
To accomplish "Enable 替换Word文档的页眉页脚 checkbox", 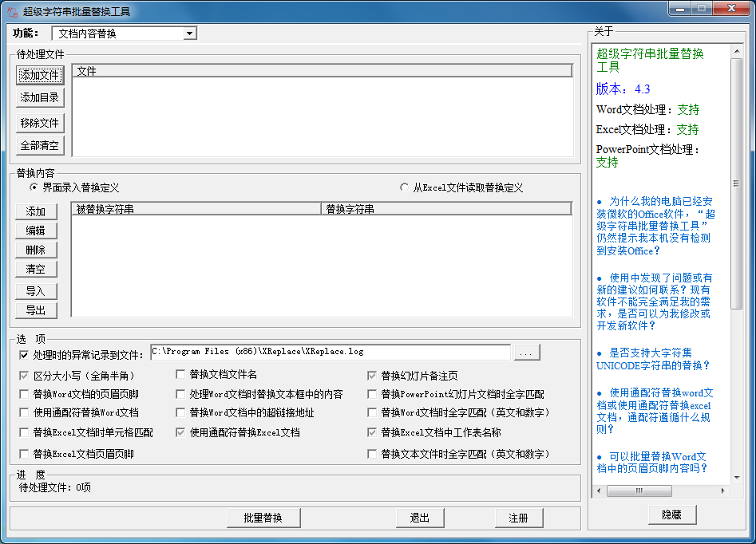I will pyautogui.click(x=24, y=394).
